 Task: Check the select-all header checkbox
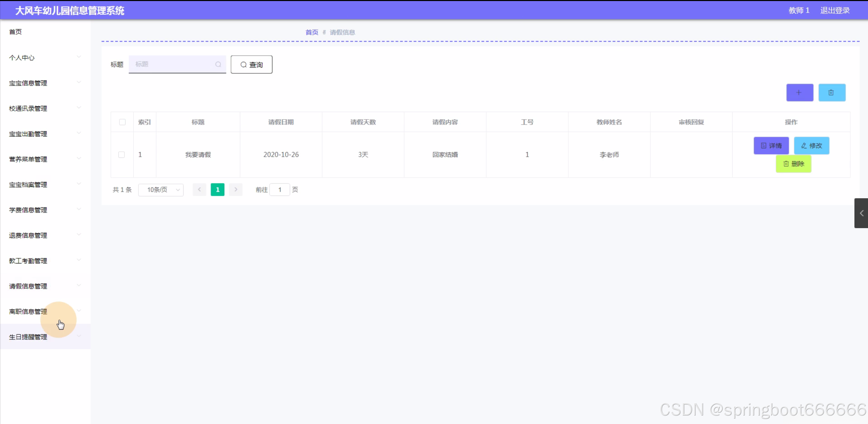click(122, 122)
